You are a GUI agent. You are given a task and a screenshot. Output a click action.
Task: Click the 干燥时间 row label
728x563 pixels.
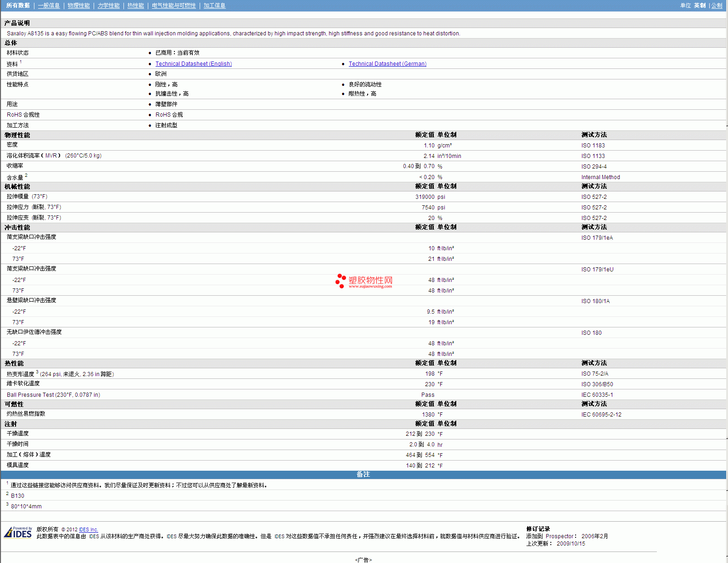[x=17, y=444]
